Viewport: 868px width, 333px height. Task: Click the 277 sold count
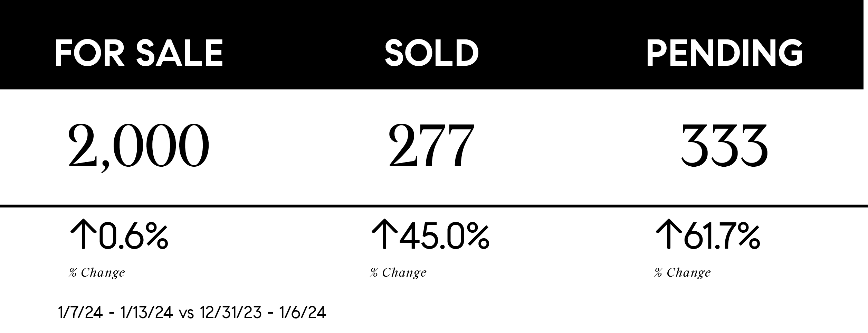click(x=430, y=146)
